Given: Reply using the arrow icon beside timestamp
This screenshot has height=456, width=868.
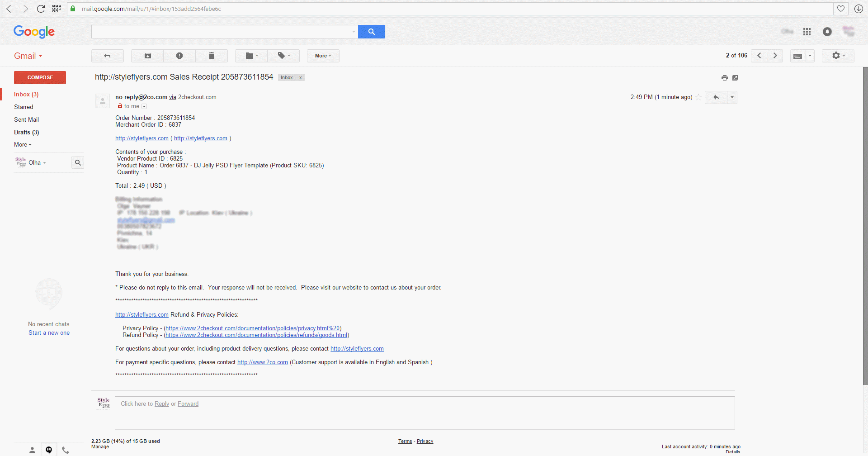Looking at the screenshot, I should point(716,97).
